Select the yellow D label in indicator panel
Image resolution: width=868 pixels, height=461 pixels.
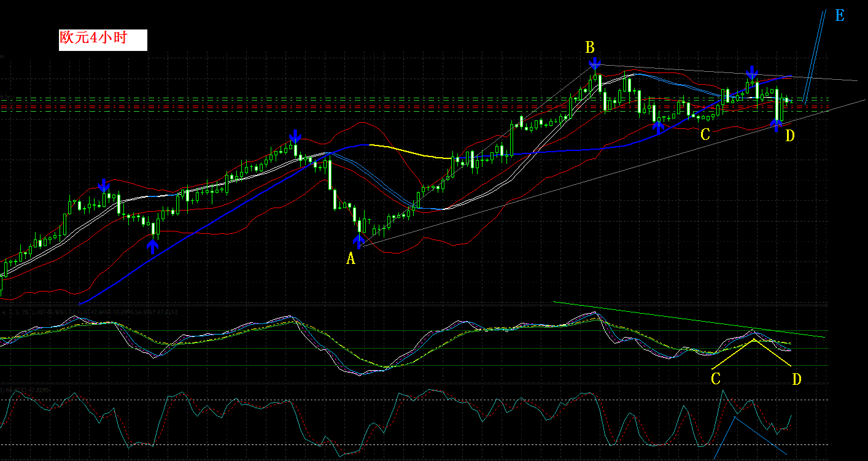click(x=796, y=379)
